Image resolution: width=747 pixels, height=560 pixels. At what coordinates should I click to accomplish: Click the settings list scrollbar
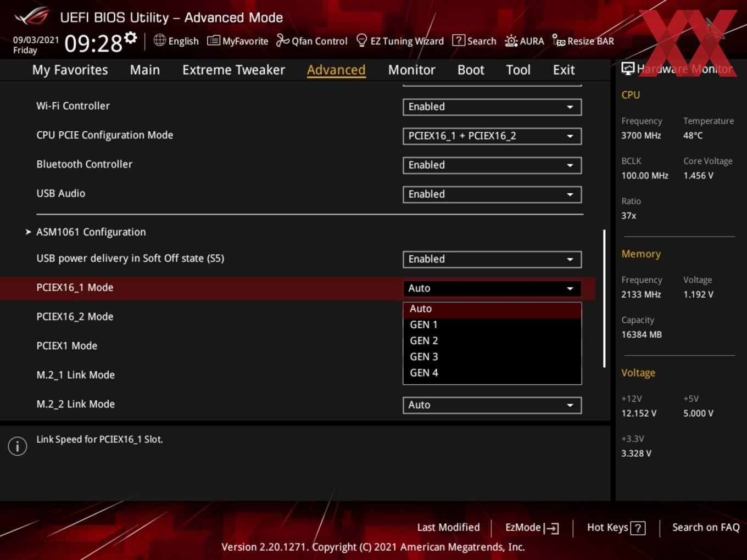point(604,298)
